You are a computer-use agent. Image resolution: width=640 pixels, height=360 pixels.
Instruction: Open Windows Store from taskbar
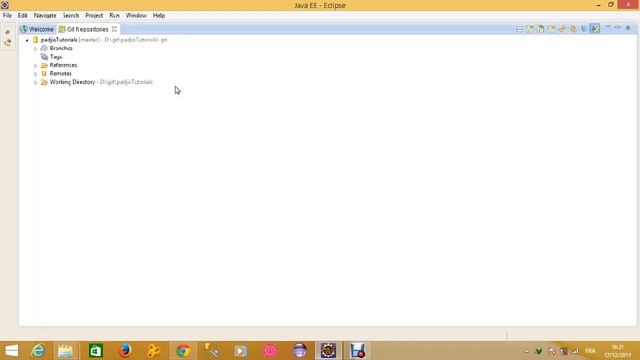tap(96, 351)
